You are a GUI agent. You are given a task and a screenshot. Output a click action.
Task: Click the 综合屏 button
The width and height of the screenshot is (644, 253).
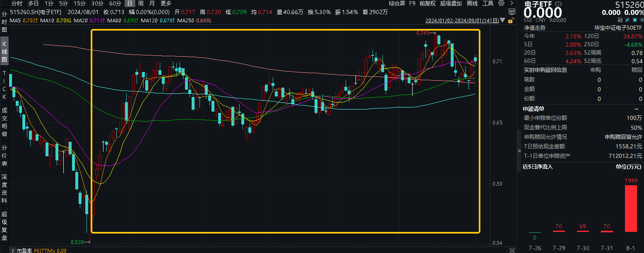tap(397, 3)
